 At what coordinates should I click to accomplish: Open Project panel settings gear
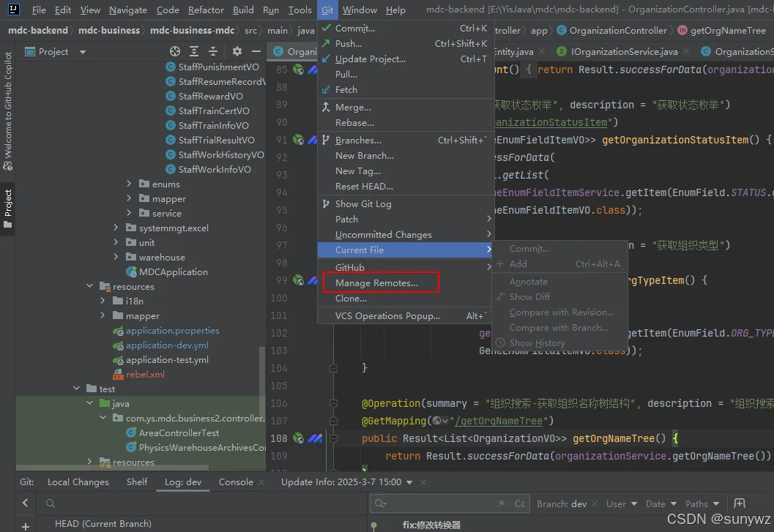(x=237, y=51)
